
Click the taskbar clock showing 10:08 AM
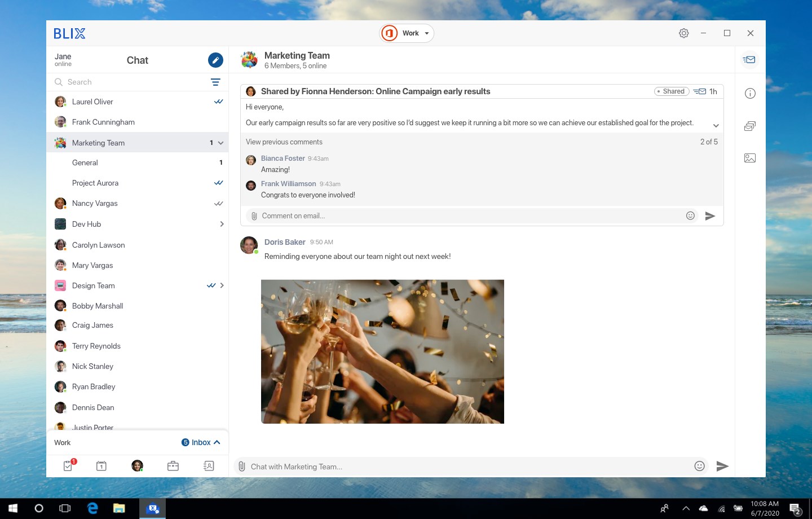click(x=765, y=508)
